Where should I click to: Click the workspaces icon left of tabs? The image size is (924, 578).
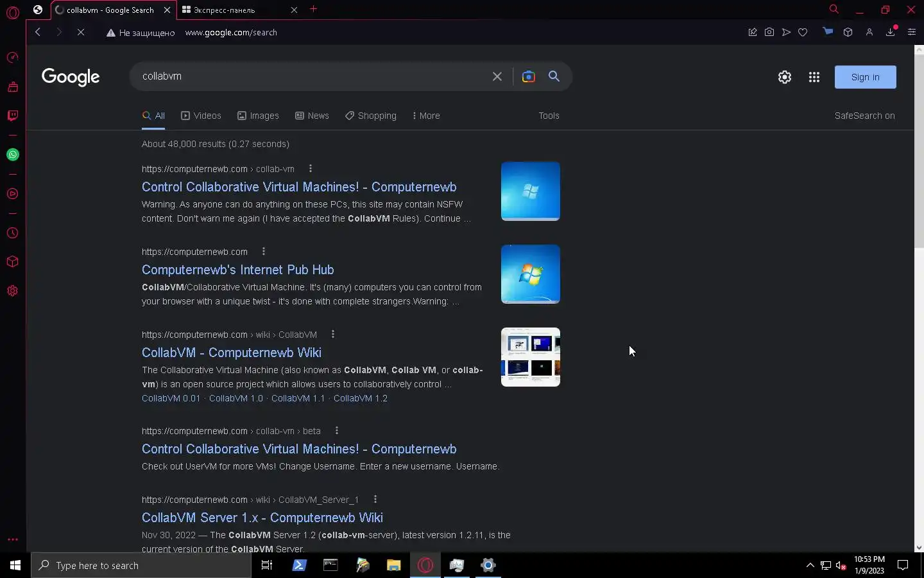click(x=38, y=10)
